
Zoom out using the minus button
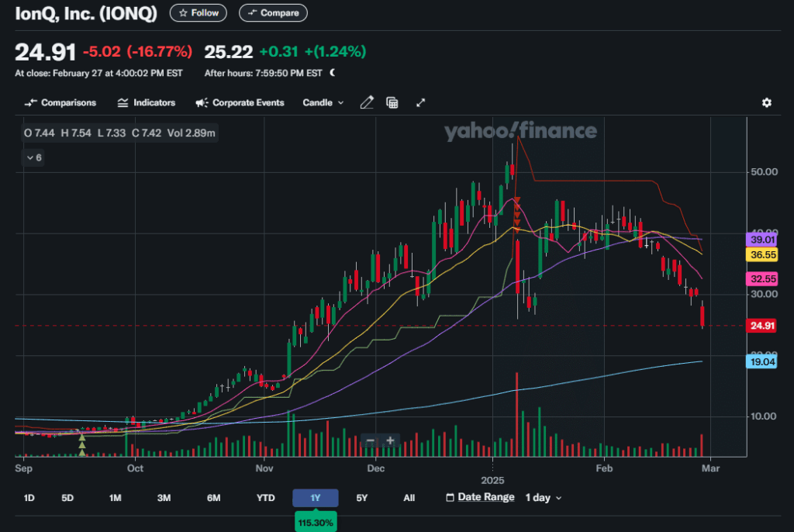coord(371,440)
